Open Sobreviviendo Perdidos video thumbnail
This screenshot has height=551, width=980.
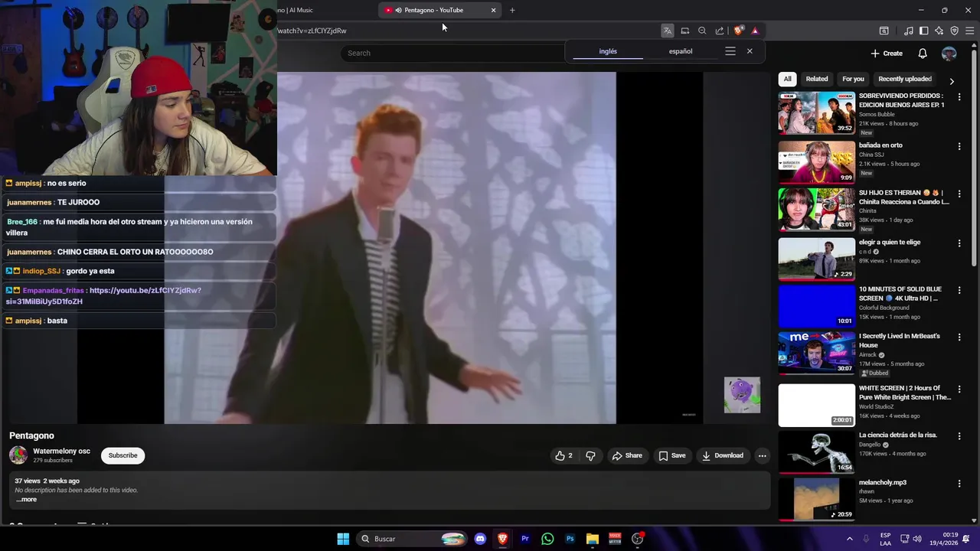817,113
